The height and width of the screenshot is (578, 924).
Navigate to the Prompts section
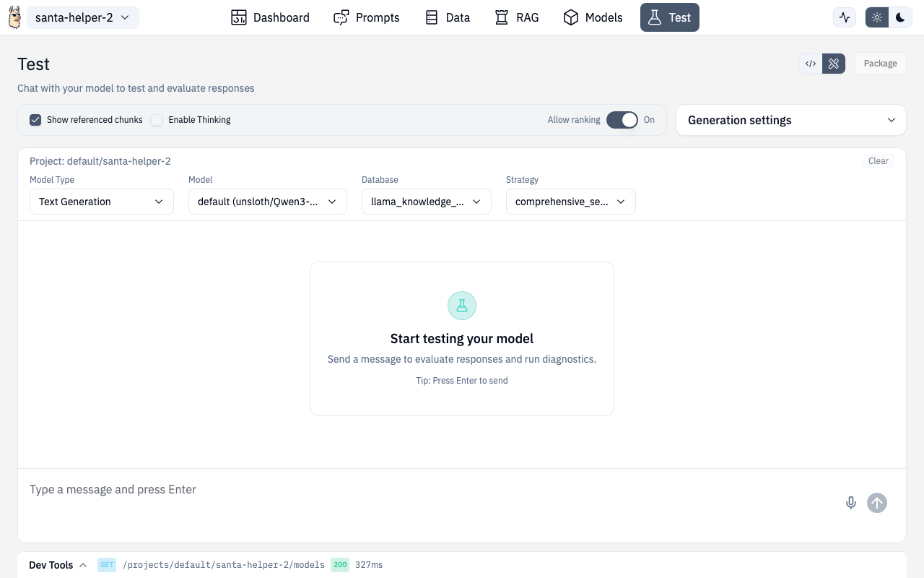coord(366,17)
